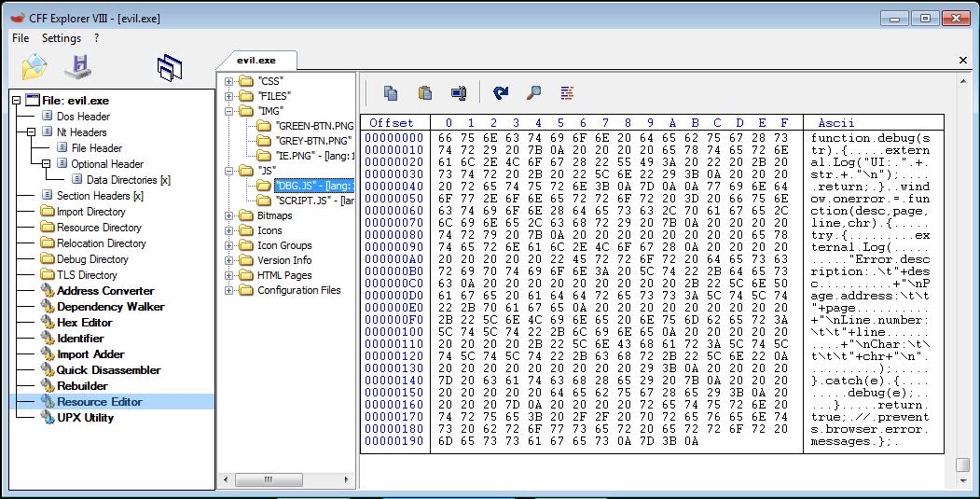Select the "DBG.JS" resource

point(314,186)
